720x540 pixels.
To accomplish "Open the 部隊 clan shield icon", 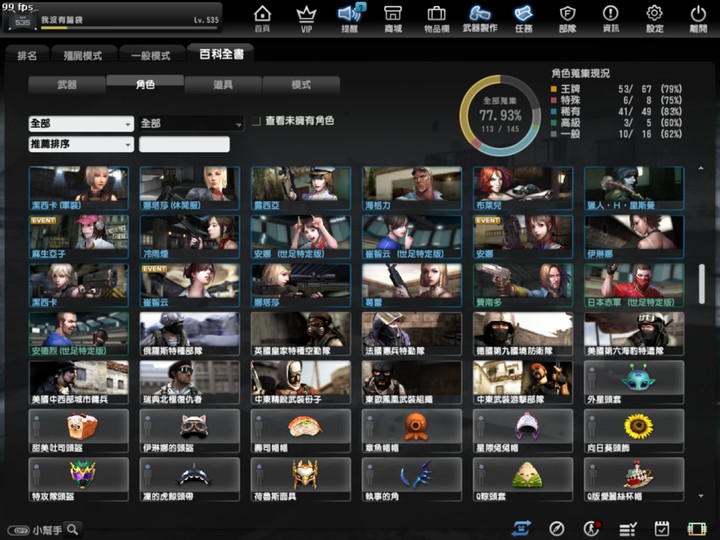I will [x=567, y=17].
